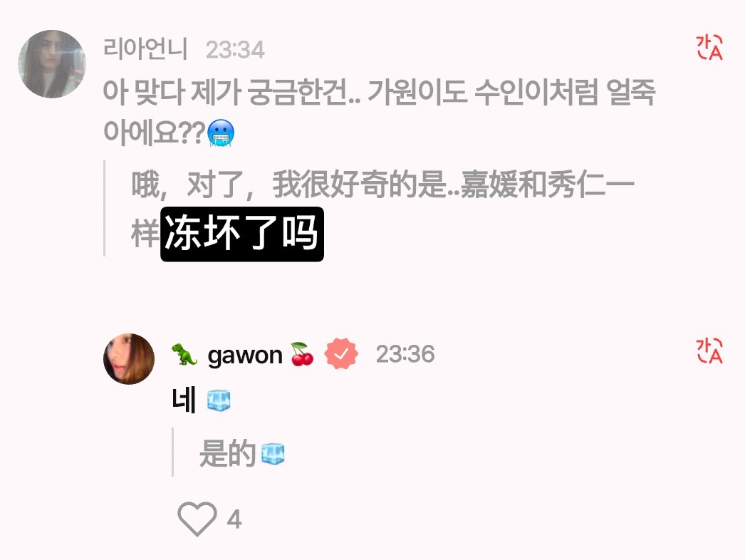Tap the ice cube in translated reply

coord(273,454)
